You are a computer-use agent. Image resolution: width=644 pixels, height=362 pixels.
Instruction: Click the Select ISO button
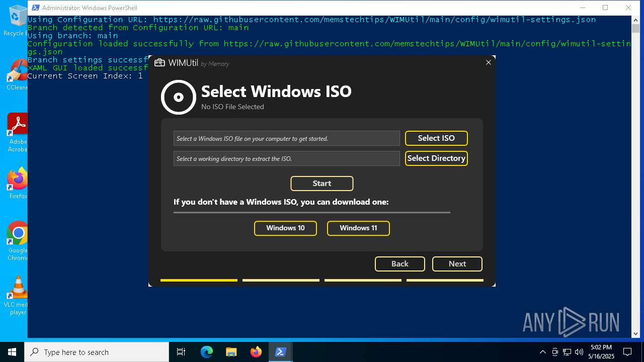(x=436, y=138)
